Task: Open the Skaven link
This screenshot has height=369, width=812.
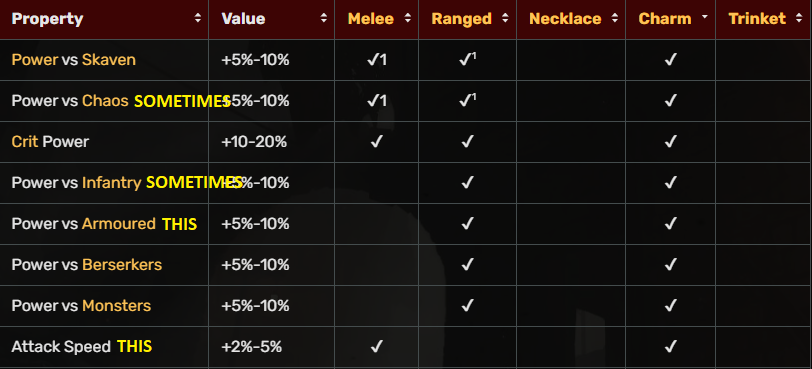Action: (x=109, y=60)
